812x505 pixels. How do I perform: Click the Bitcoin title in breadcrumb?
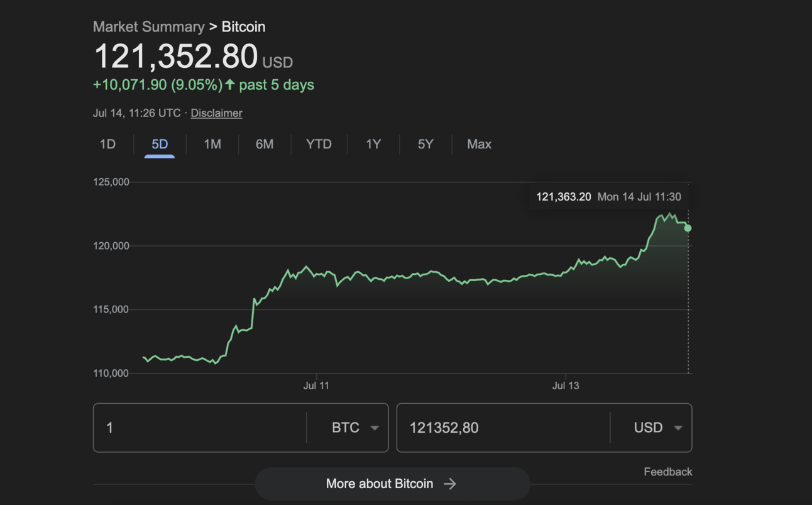point(243,27)
